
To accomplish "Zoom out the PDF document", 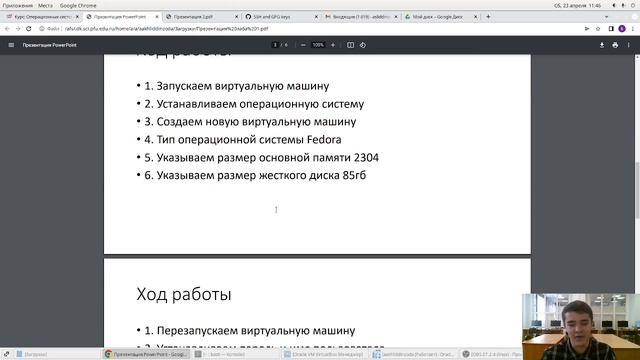I will pyautogui.click(x=303, y=45).
